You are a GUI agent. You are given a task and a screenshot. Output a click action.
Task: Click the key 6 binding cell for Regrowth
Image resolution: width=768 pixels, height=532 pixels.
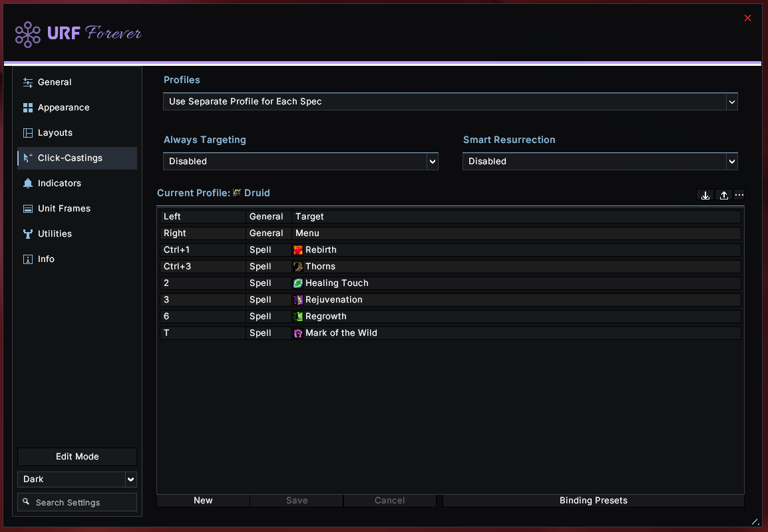(x=203, y=317)
